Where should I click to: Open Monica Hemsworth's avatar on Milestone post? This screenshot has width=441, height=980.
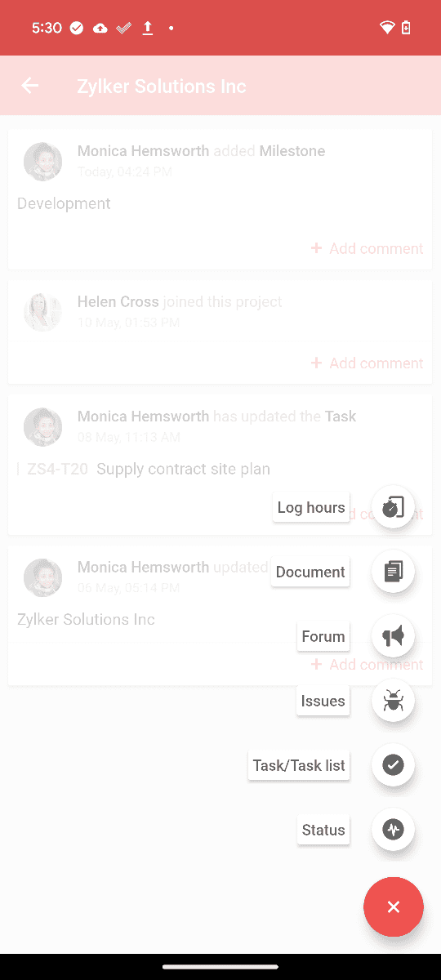click(x=42, y=161)
